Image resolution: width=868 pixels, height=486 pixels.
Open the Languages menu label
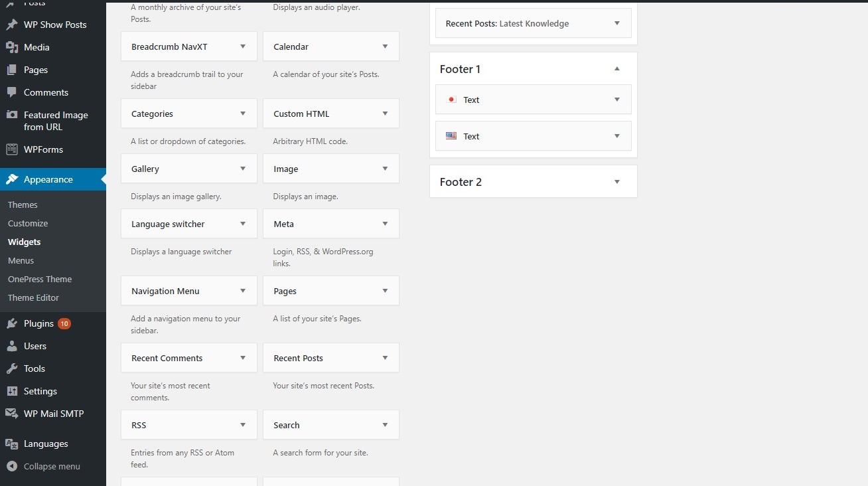pos(46,444)
